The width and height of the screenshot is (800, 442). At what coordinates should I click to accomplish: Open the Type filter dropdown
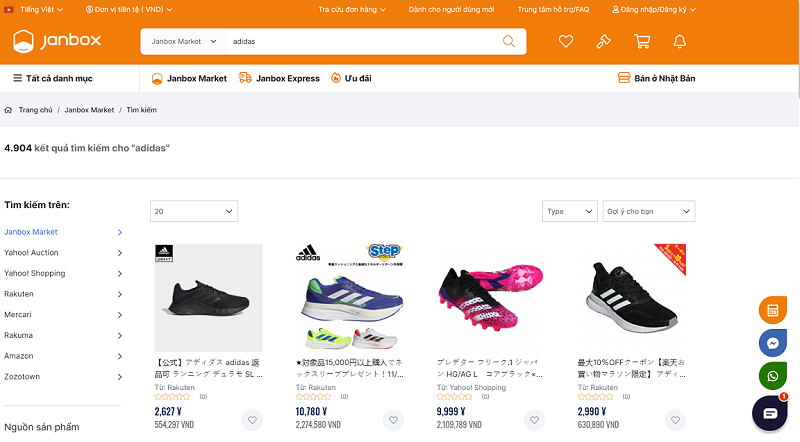point(569,211)
